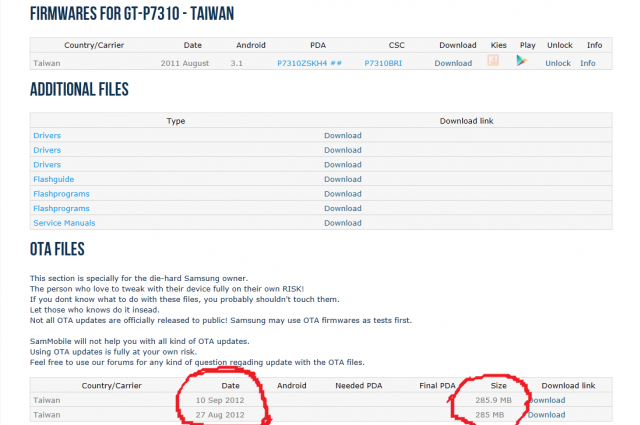Click Size header in OTA table
The width and height of the screenshot is (640, 425).
(498, 385)
